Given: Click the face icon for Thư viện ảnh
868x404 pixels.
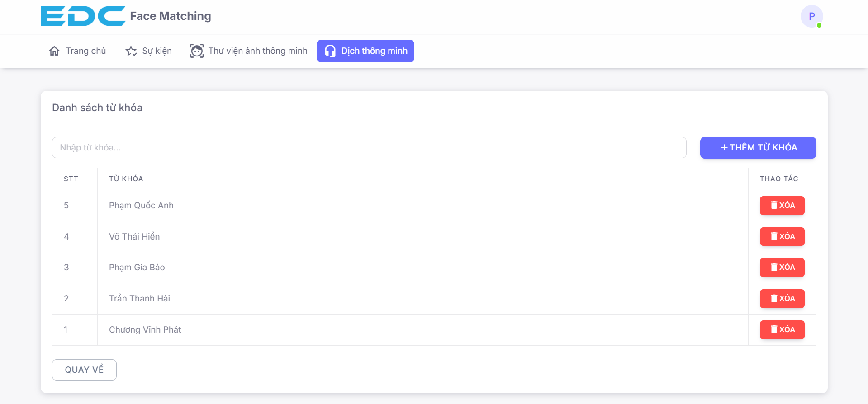Looking at the screenshot, I should click(197, 51).
